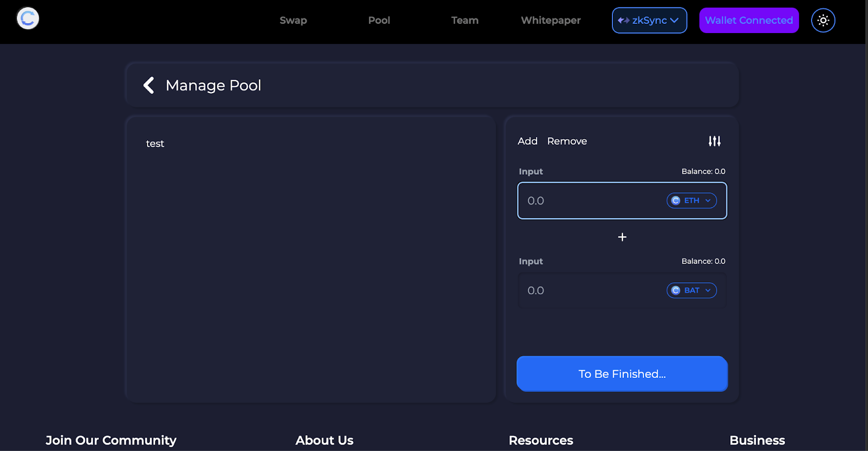This screenshot has width=868, height=451.
Task: Open the Whitepaper link
Action: (551, 20)
